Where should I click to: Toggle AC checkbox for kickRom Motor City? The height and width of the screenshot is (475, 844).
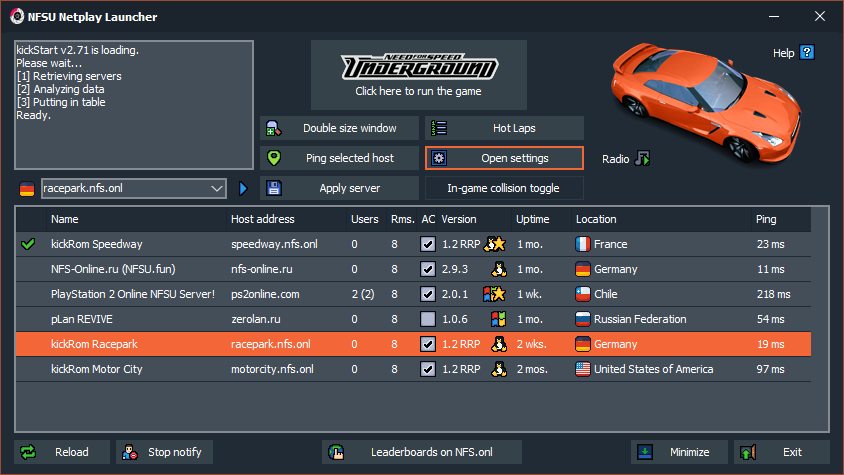428,369
